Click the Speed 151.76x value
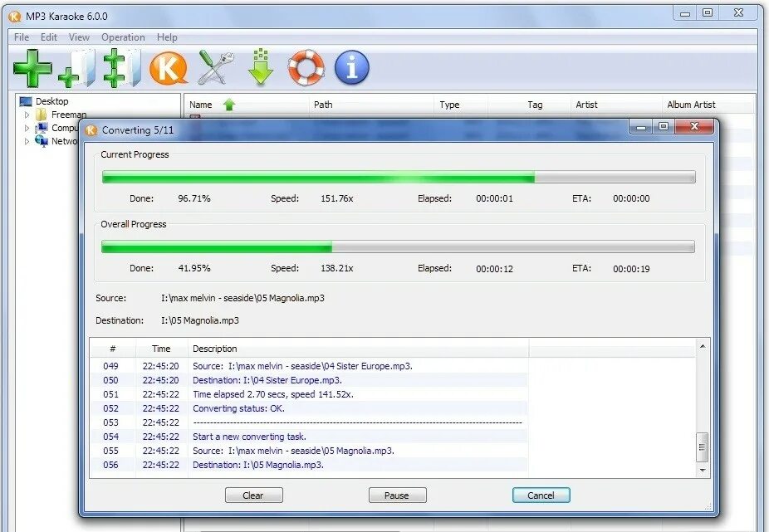This screenshot has height=532, width=769. pyautogui.click(x=337, y=198)
